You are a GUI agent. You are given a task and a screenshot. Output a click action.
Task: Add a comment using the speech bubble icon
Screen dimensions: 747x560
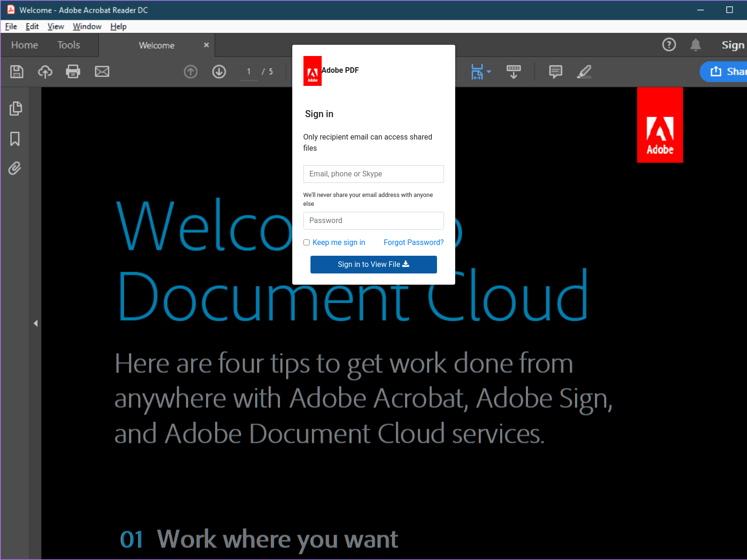(556, 71)
